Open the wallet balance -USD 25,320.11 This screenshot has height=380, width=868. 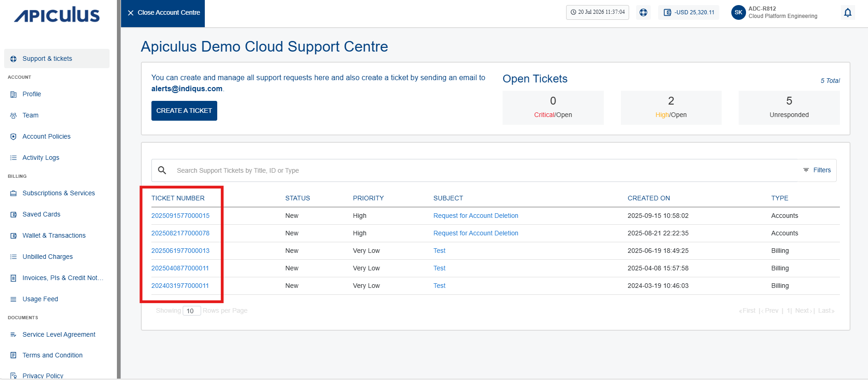click(x=689, y=12)
